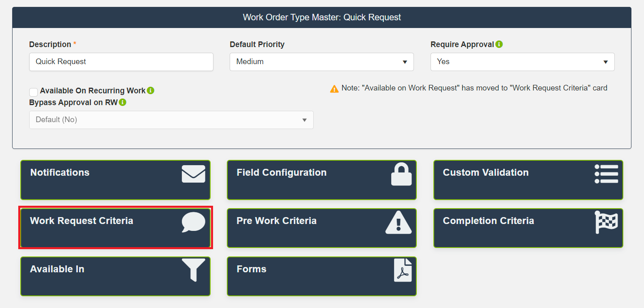
Task: Open the Bypass Approval on RW dropdown
Action: coord(171,120)
